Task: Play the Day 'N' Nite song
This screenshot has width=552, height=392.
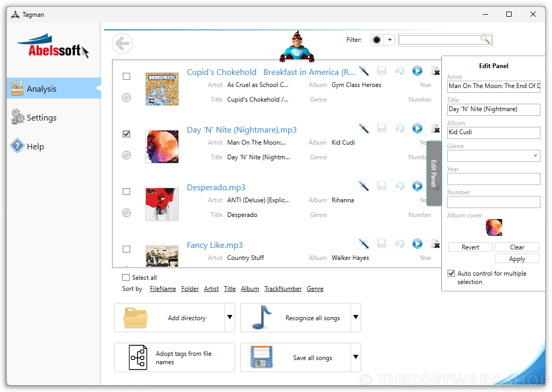Action: coord(417,128)
